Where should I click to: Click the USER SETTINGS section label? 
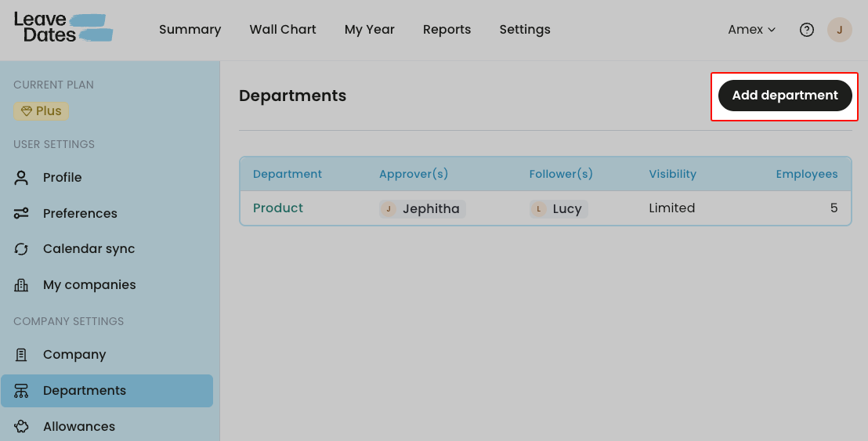pyautogui.click(x=54, y=144)
